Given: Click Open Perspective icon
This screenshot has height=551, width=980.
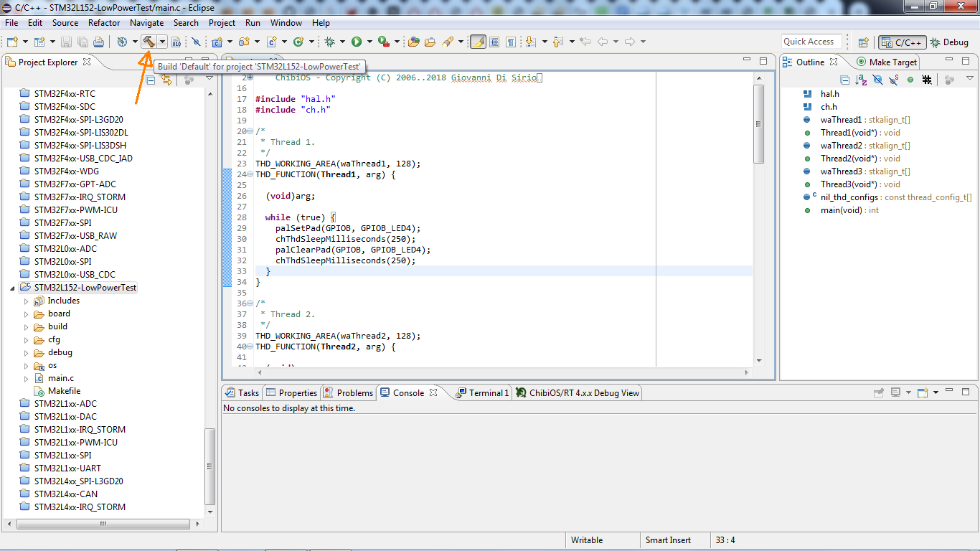Looking at the screenshot, I should pyautogui.click(x=864, y=42).
